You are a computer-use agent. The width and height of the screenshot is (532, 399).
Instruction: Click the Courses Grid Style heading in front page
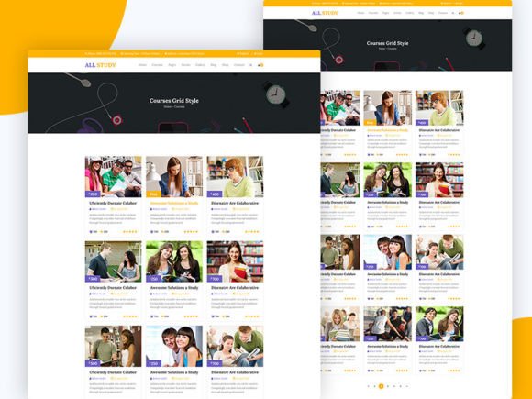pyautogui.click(x=174, y=100)
